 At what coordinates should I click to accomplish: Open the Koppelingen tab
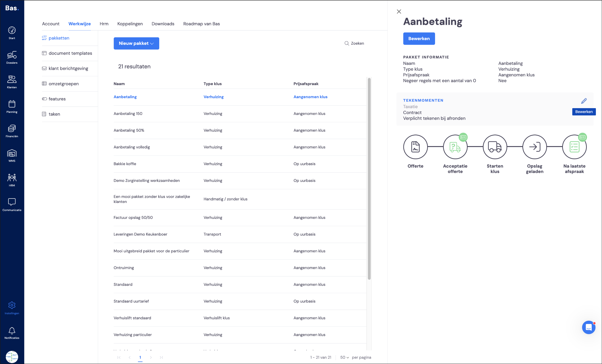click(130, 24)
